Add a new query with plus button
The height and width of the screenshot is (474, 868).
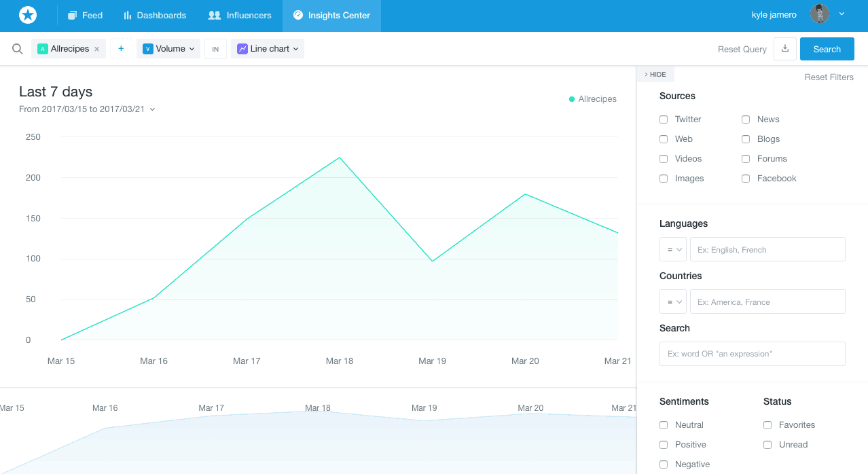click(121, 49)
